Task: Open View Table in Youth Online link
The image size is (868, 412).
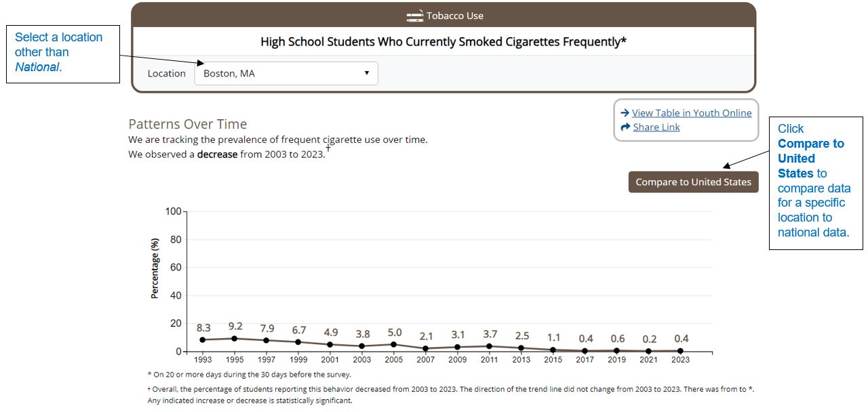Action: (692, 113)
